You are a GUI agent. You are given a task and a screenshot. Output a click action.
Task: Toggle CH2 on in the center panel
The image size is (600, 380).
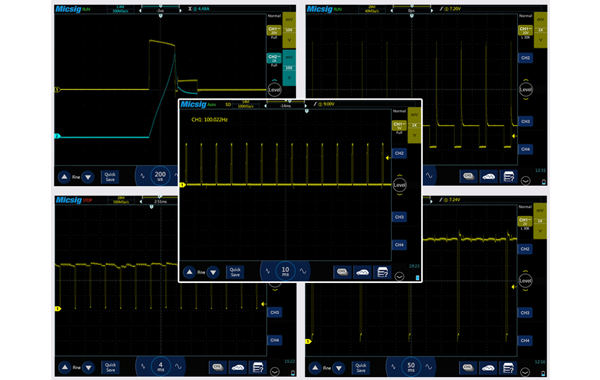(399, 153)
